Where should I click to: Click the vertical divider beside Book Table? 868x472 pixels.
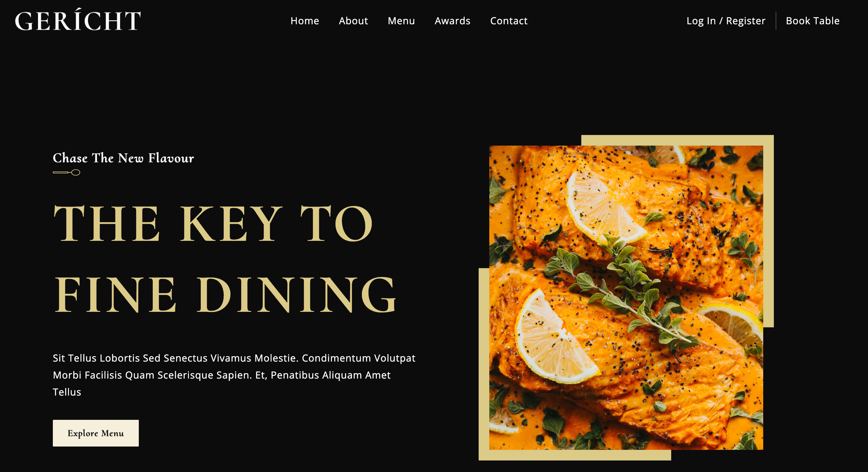(x=776, y=21)
